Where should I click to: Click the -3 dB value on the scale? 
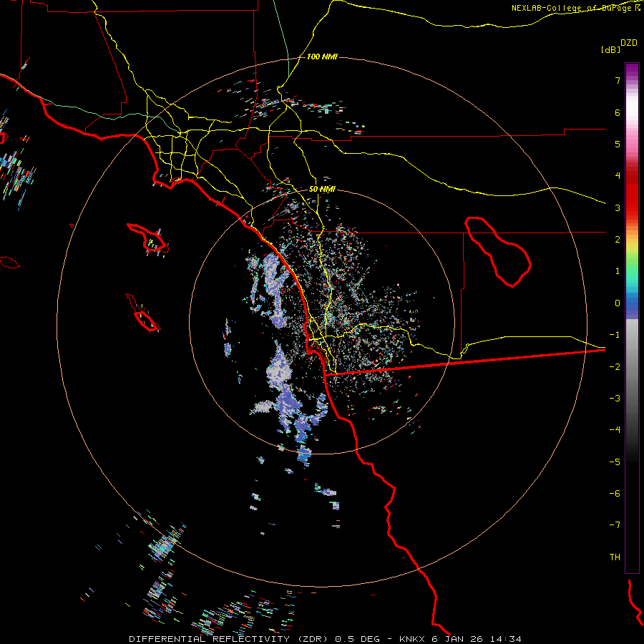click(615, 399)
